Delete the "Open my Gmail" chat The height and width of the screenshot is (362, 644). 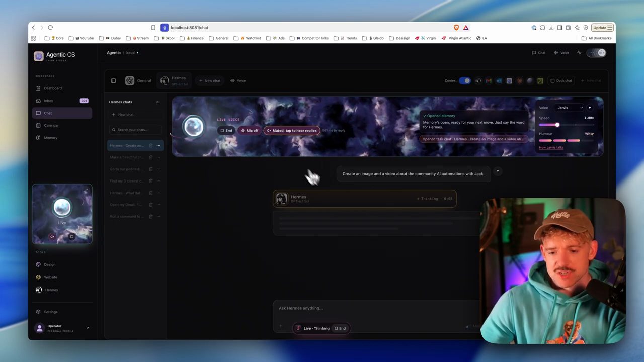coord(150,205)
